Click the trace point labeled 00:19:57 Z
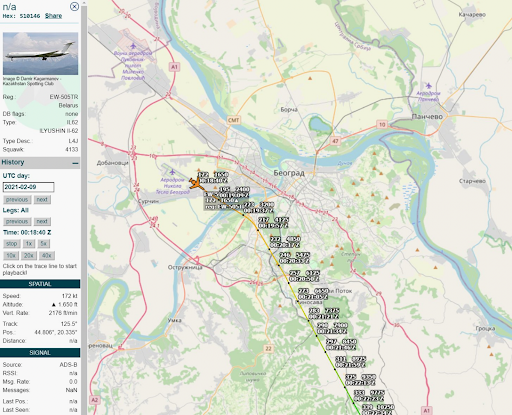 (258, 230)
